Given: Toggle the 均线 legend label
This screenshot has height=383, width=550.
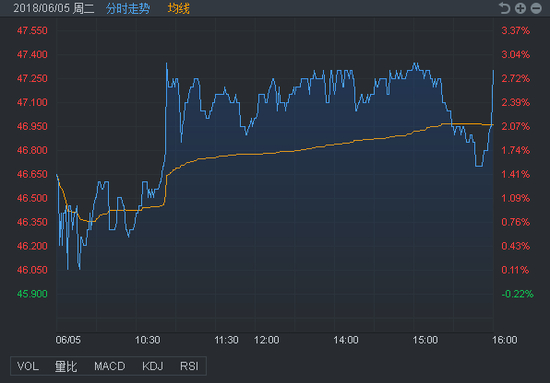Looking at the screenshot, I should (x=179, y=8).
